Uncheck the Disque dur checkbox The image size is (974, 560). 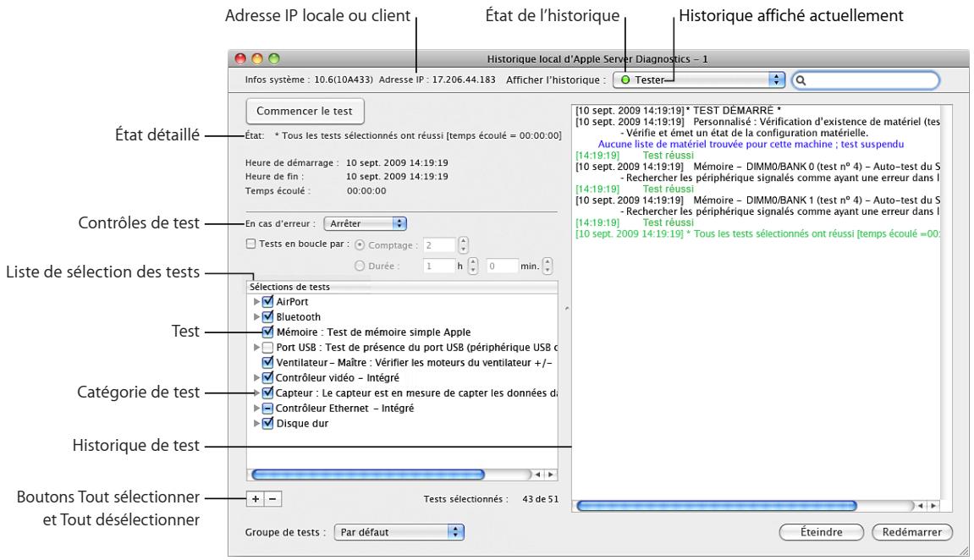point(267,424)
